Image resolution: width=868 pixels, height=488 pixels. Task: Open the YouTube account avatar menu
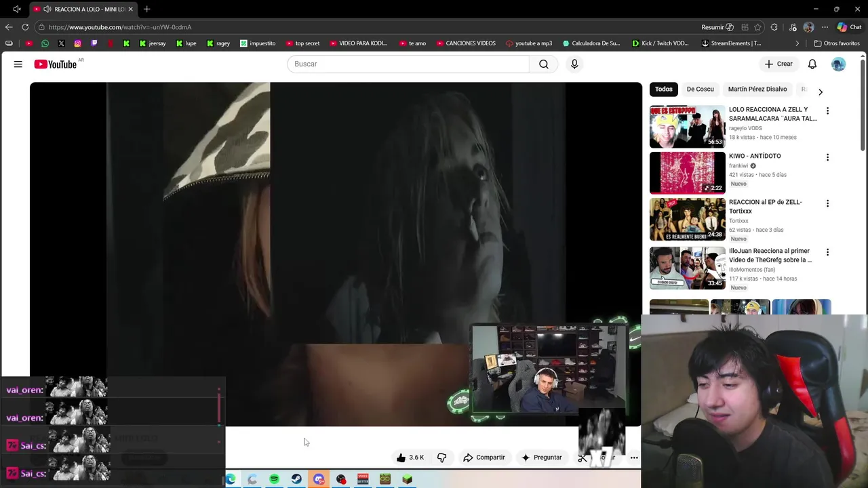[839, 64]
